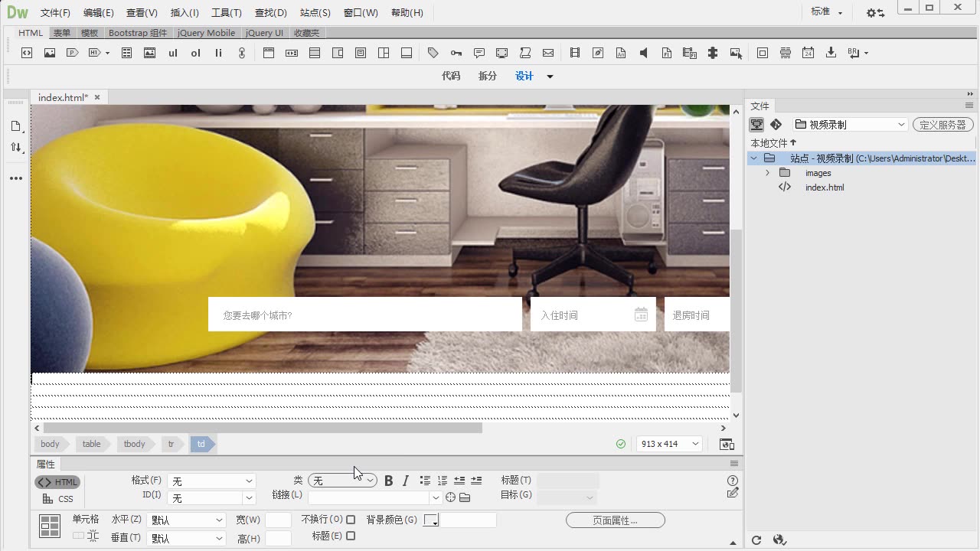Select the tr tag in tag selector

click(x=171, y=444)
